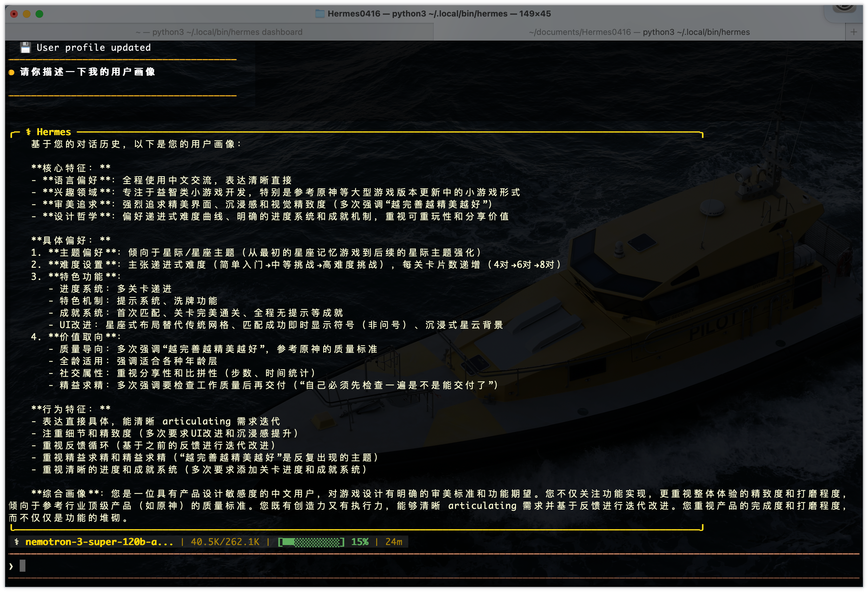The image size is (868, 592).
Task: Click the 40.5K/262.1K token counter
Action: pos(225,542)
